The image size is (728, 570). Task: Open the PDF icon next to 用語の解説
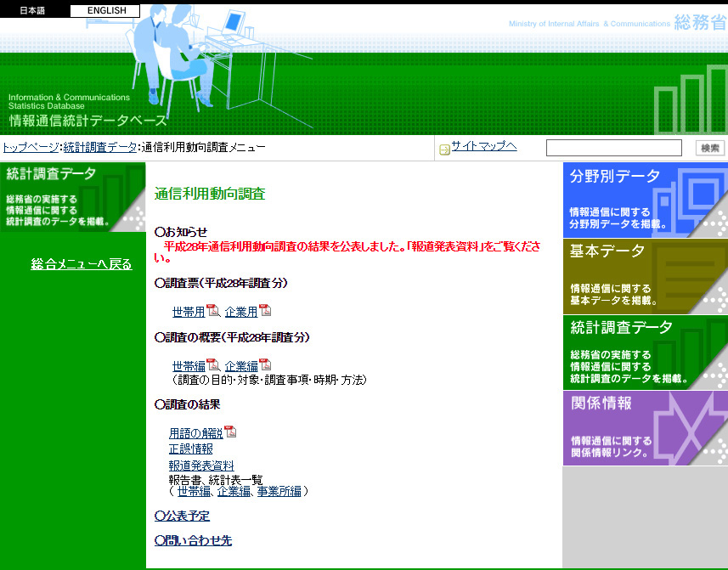tap(230, 432)
